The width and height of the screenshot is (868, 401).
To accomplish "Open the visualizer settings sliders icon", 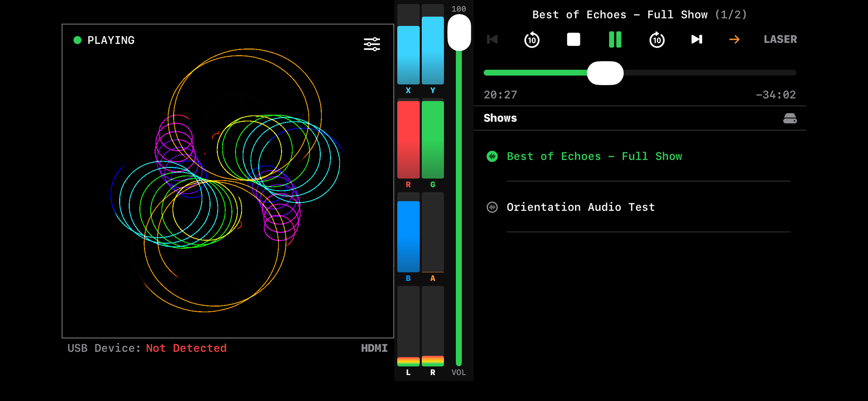I will click(372, 44).
